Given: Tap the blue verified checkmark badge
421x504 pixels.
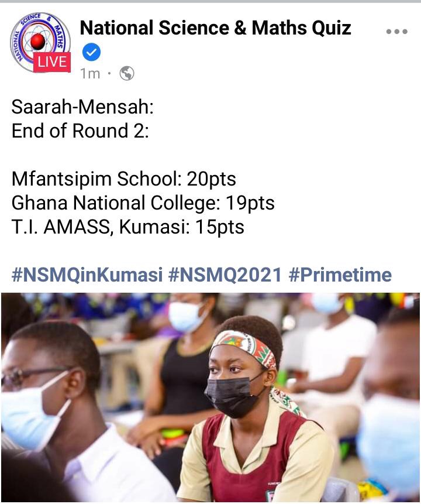Looking at the screenshot, I should (x=91, y=52).
